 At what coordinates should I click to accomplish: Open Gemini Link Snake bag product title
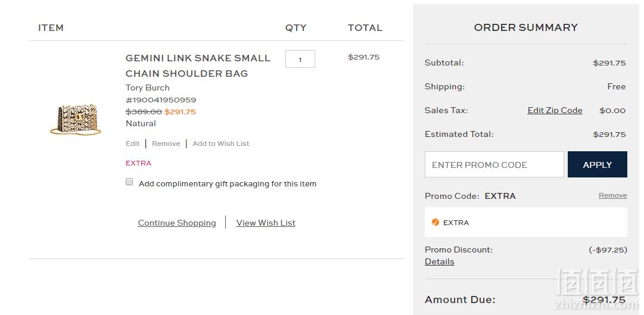coord(198,66)
